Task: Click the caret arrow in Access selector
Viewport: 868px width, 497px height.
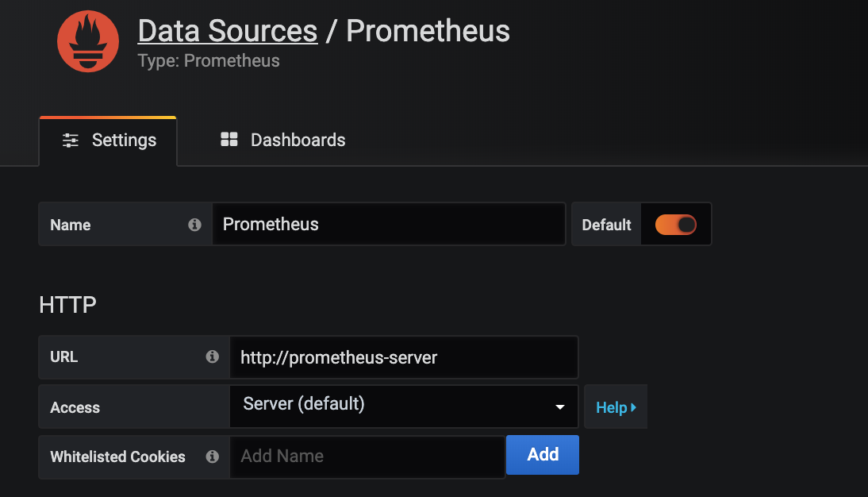Action: (x=560, y=406)
